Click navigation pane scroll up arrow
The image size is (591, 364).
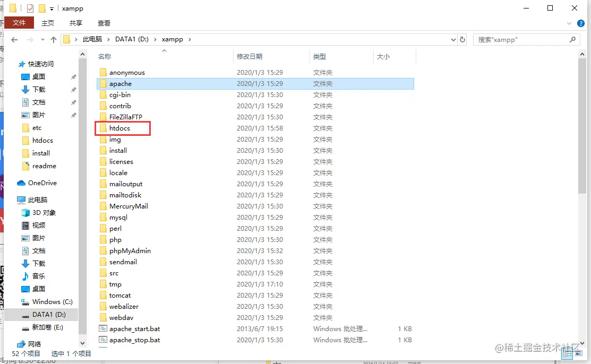pyautogui.click(x=82, y=55)
